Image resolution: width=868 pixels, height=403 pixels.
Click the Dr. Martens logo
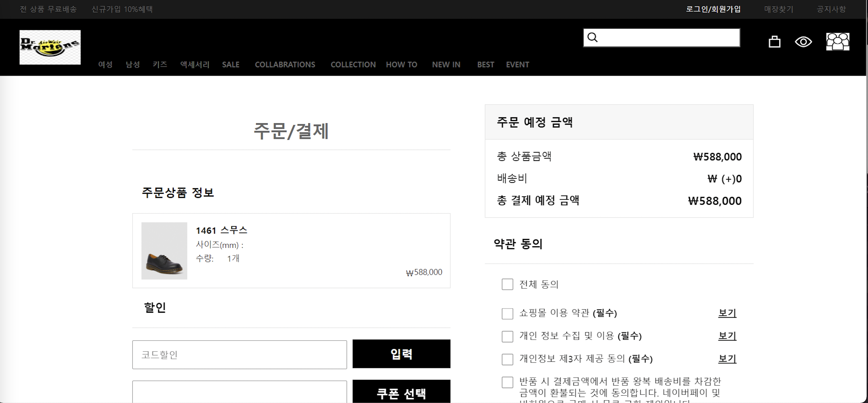click(x=50, y=47)
